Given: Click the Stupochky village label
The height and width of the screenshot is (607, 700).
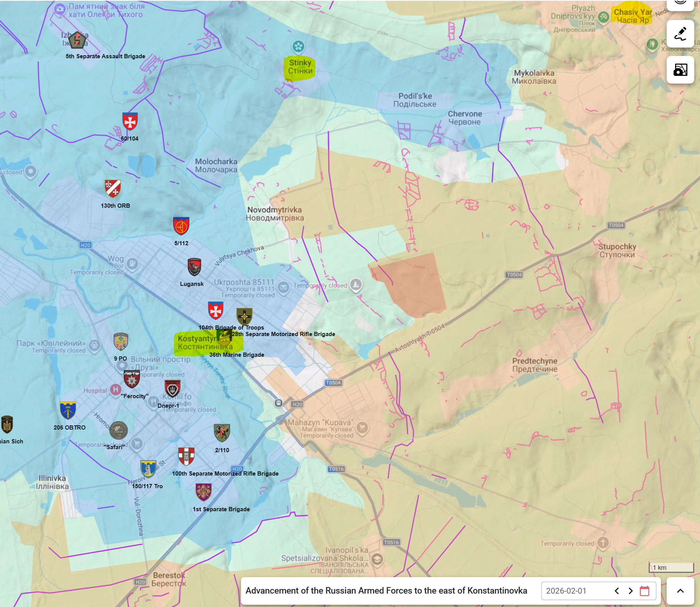Looking at the screenshot, I should 617,251.
